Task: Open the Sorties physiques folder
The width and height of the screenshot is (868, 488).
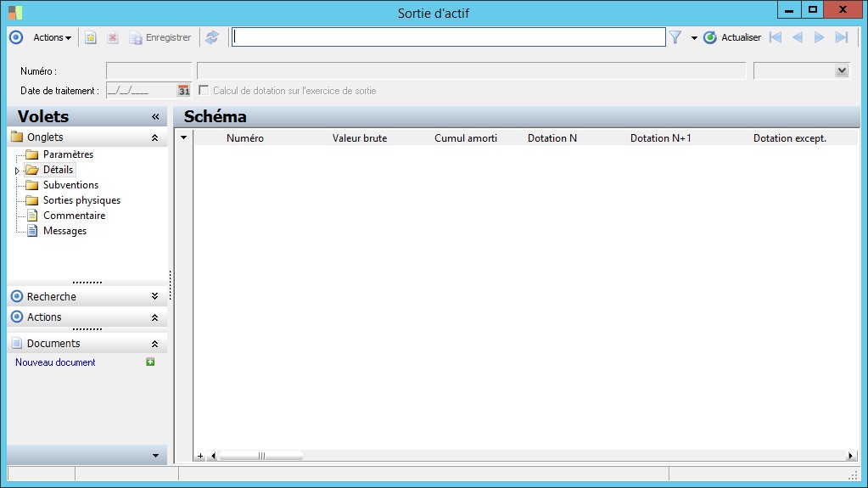Action: pyautogui.click(x=82, y=200)
